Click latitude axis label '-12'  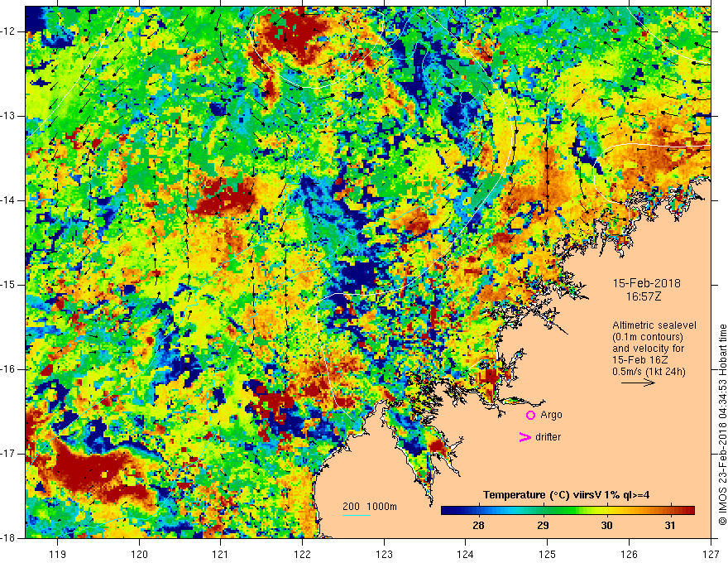pos(8,31)
